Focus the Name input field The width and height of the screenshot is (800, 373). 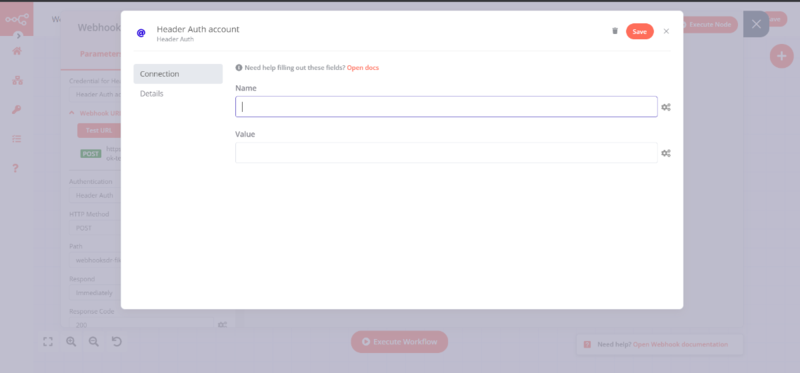pos(446,107)
